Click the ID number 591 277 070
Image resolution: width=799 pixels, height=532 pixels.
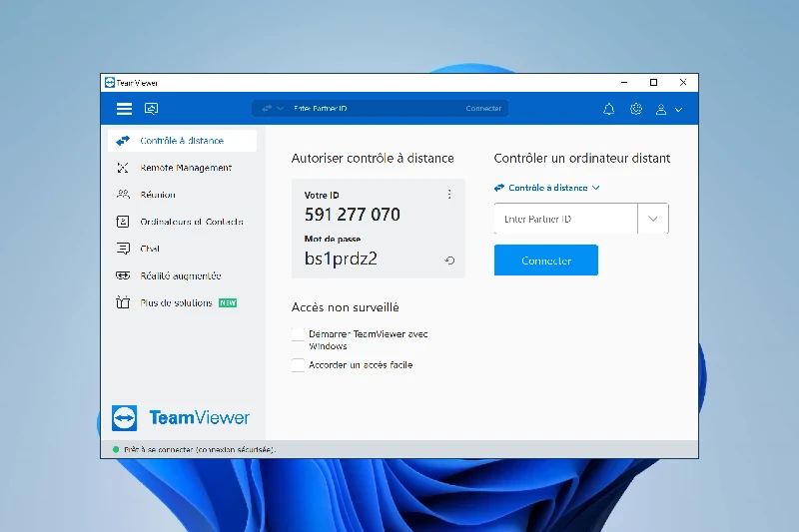coord(353,215)
